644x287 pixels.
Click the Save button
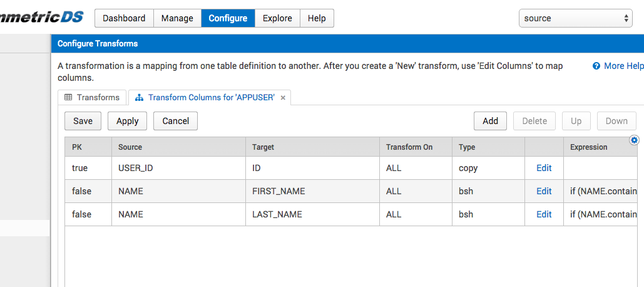click(x=83, y=121)
